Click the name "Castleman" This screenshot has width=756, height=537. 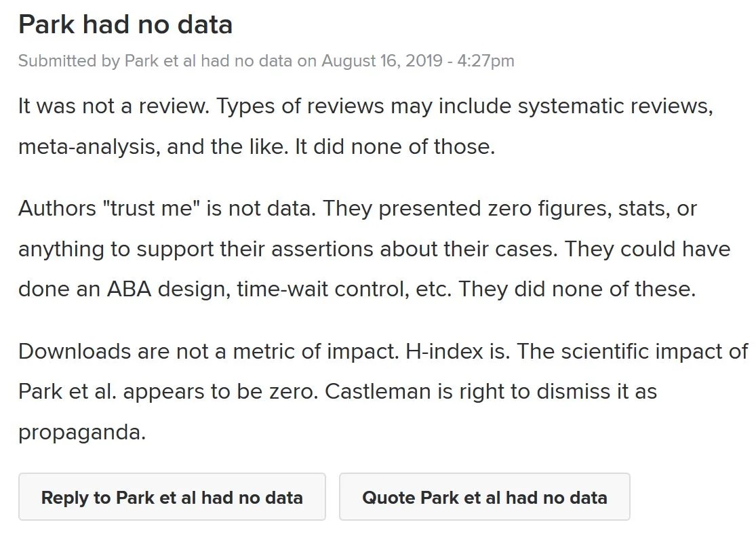pos(382,392)
